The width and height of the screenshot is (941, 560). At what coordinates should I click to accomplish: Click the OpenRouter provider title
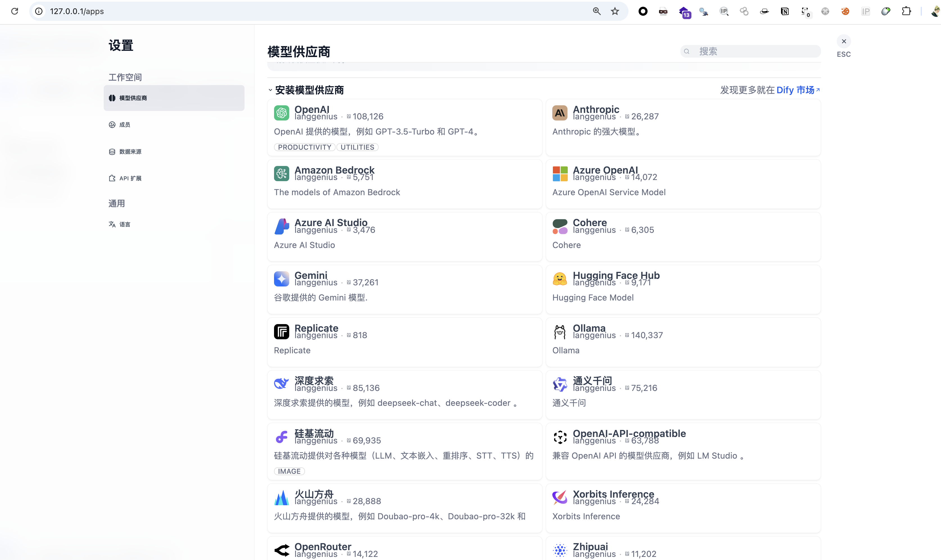pyautogui.click(x=323, y=547)
